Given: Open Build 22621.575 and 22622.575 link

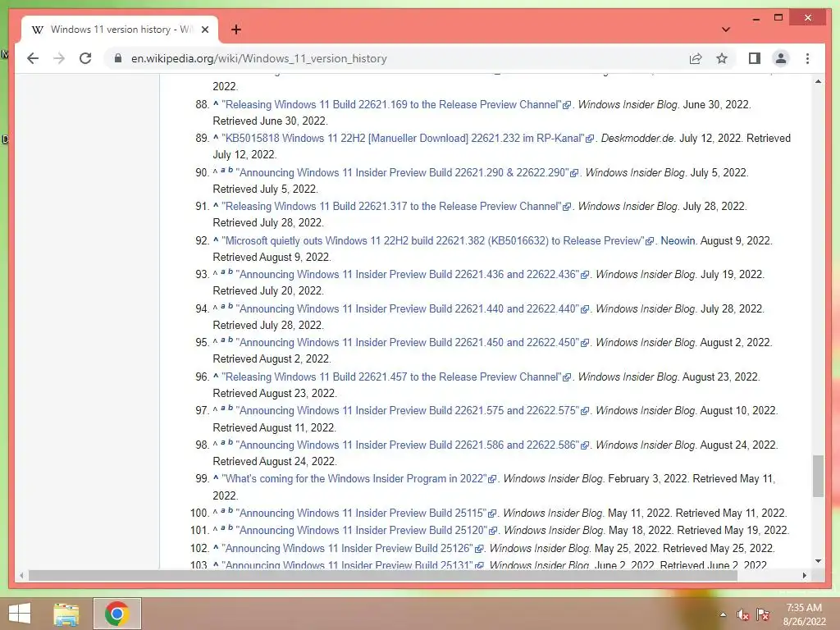Looking at the screenshot, I should click(407, 410).
